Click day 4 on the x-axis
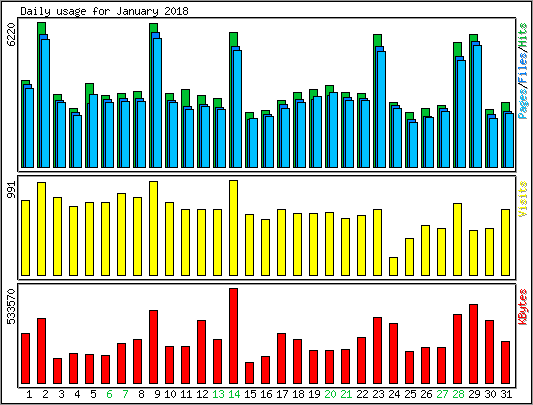Screen dimensions: 533x405 point(77,394)
